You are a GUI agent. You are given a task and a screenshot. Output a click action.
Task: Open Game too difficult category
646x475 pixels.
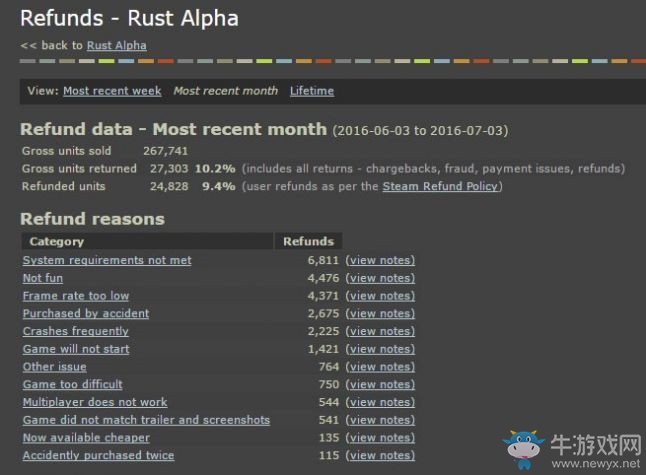(73, 384)
